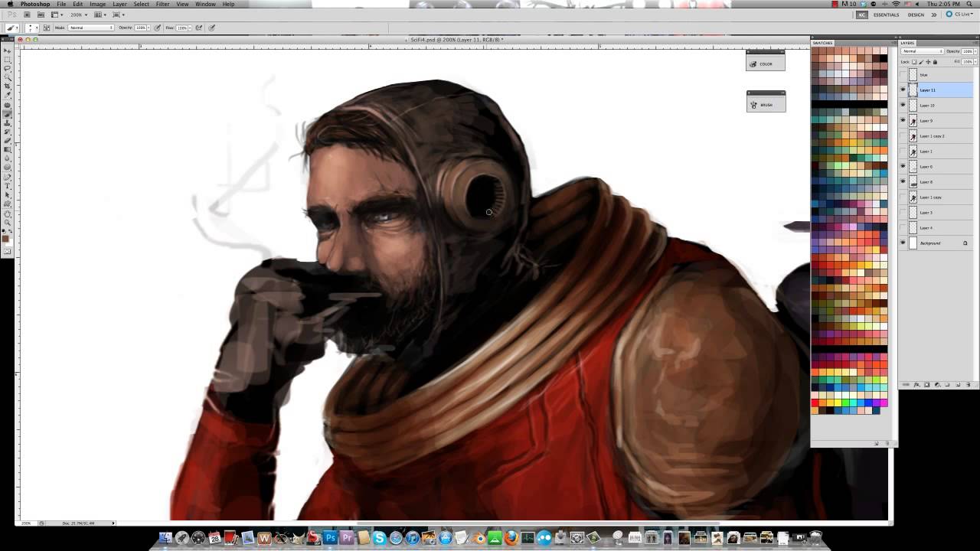Select the Gradient tool
Image resolution: width=980 pixels, height=551 pixels.
tap(6, 149)
